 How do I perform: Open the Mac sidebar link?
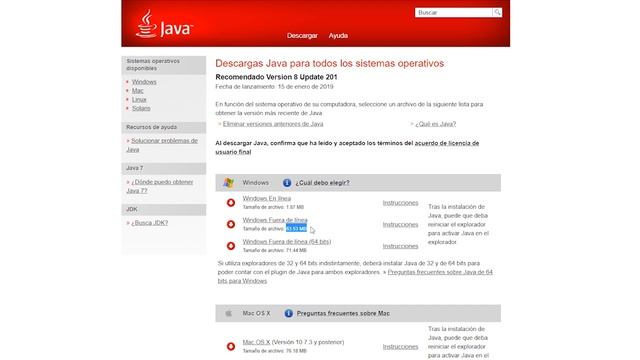pyautogui.click(x=138, y=91)
